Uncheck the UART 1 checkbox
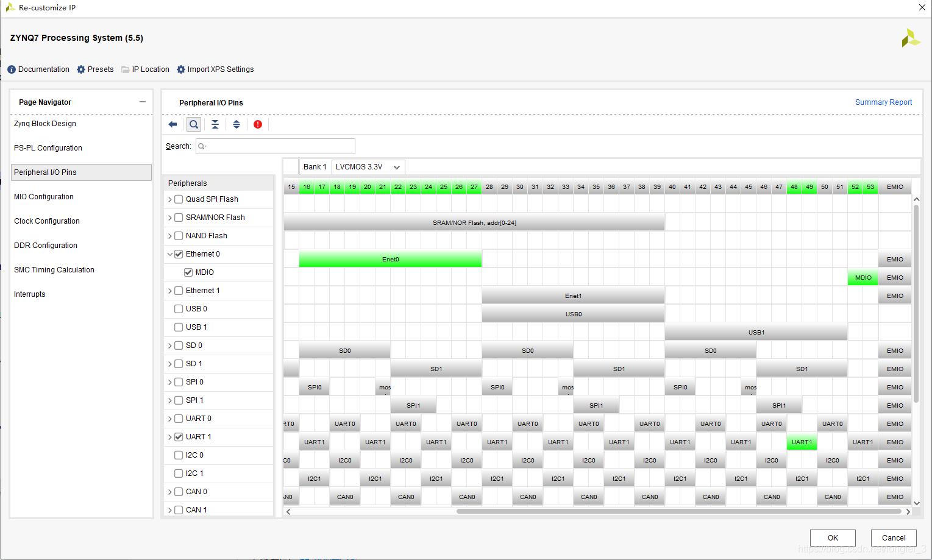Screen dimensions: 932x560 pyautogui.click(x=179, y=437)
